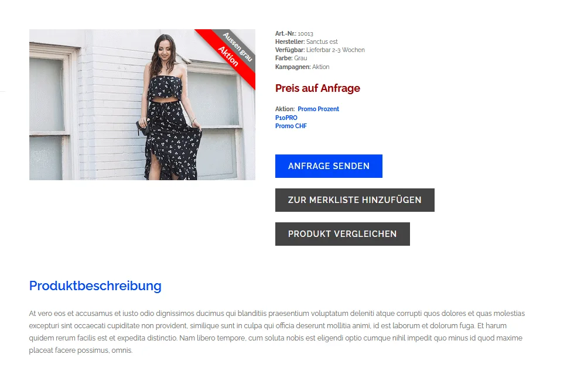574x392 pixels.
Task: Select the article number 10013
Action: (305, 34)
